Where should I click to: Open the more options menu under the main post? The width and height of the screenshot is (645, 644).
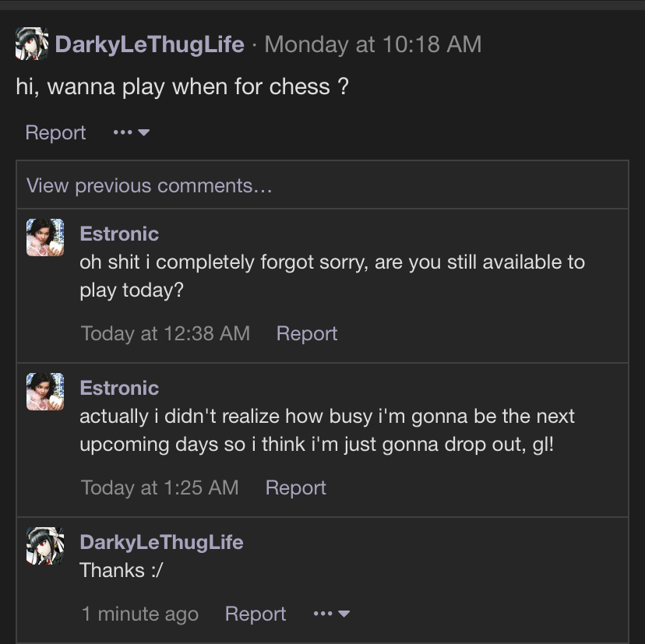[x=131, y=132]
